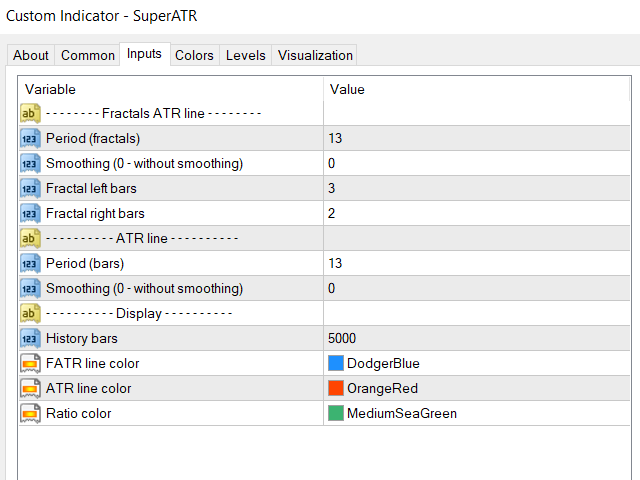Select the Display separator row text

(x=139, y=313)
